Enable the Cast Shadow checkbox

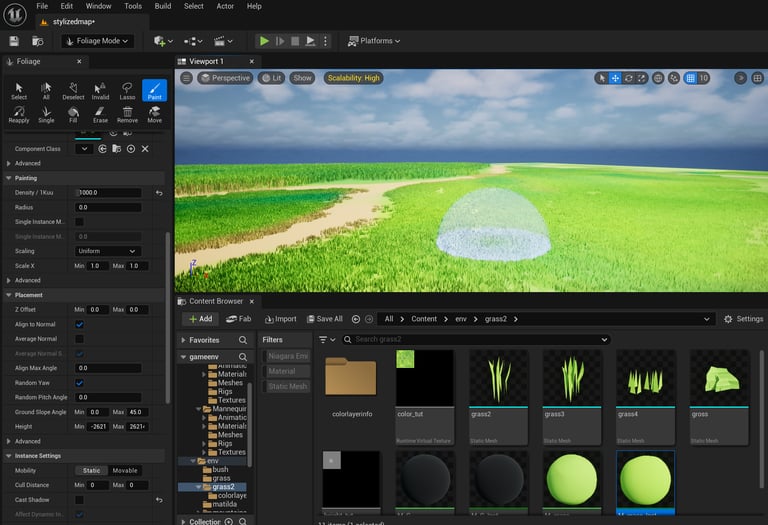click(80, 499)
